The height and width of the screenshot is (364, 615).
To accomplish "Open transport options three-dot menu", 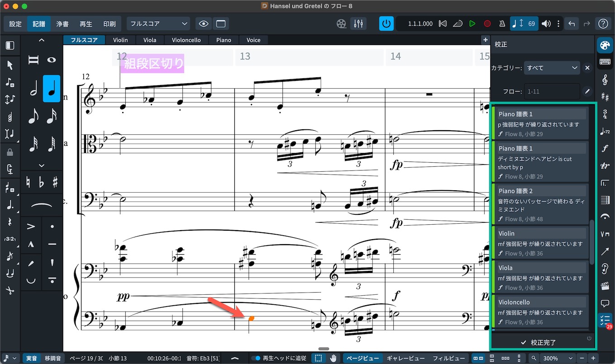I will click(558, 24).
